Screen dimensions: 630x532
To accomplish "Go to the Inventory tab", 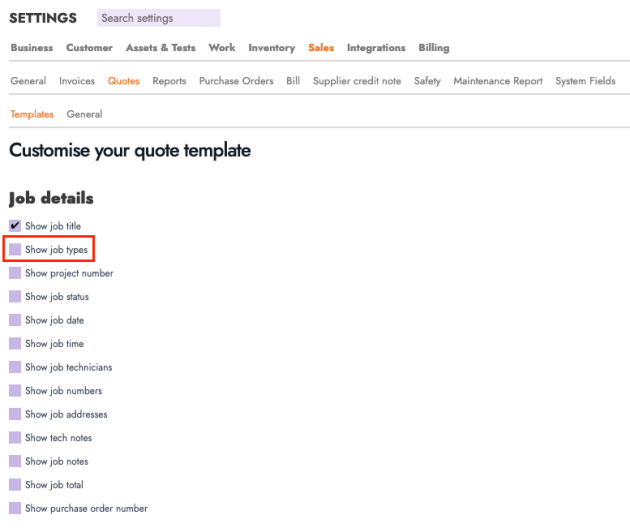I will [x=271, y=48].
